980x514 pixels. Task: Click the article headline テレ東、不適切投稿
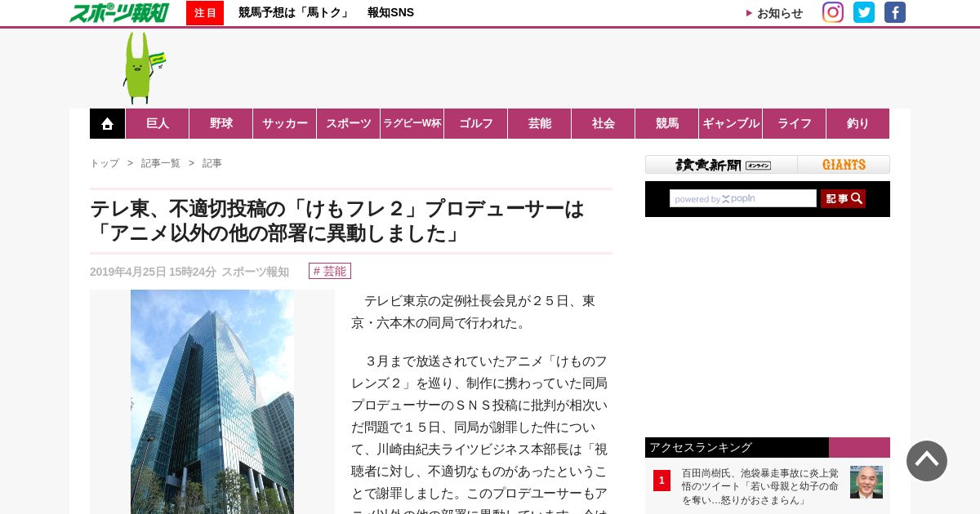tap(337, 221)
